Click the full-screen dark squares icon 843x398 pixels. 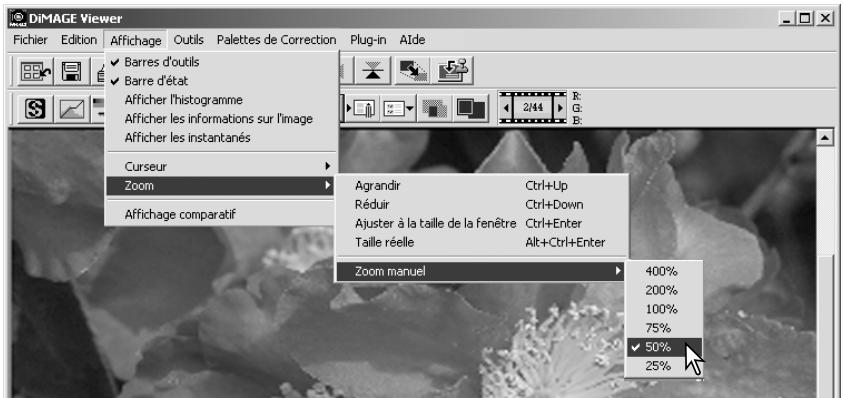point(470,109)
